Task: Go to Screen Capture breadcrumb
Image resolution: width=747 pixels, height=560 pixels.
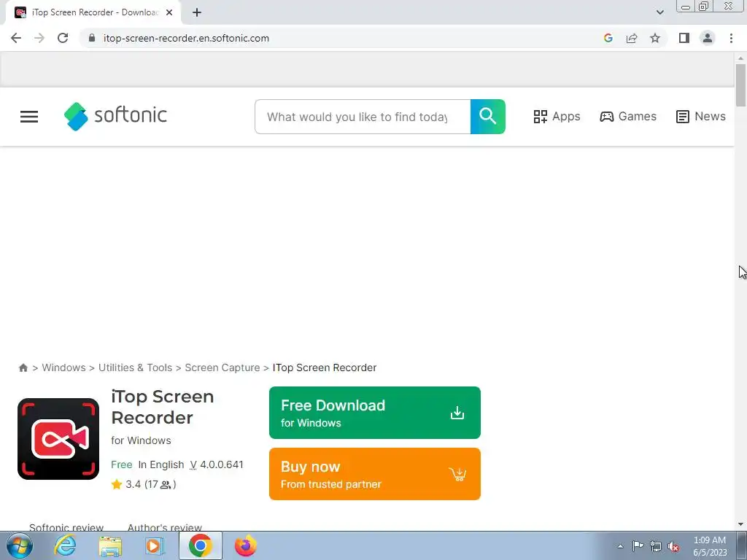Action: click(x=222, y=367)
